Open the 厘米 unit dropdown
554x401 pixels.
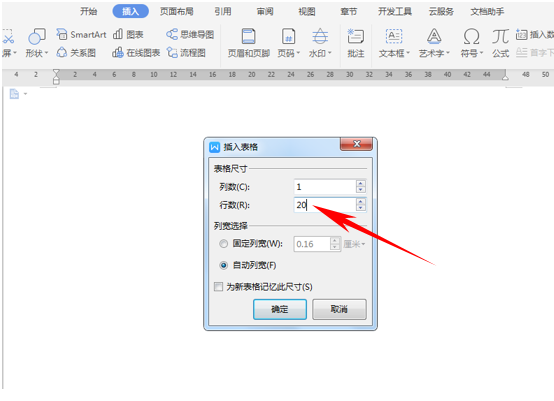(354, 244)
